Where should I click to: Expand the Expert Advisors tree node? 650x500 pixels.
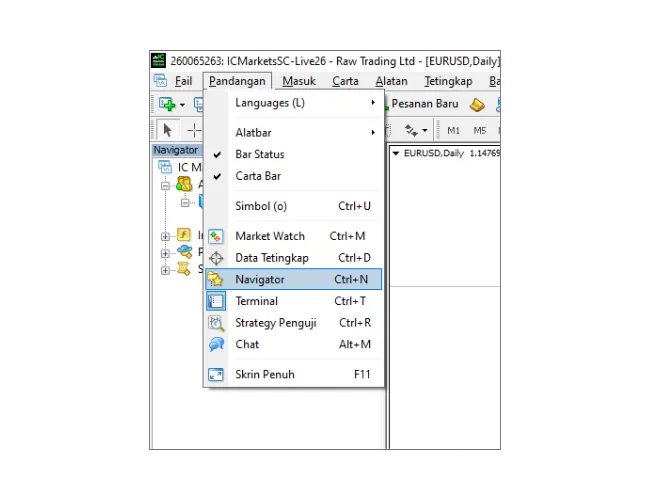(165, 253)
